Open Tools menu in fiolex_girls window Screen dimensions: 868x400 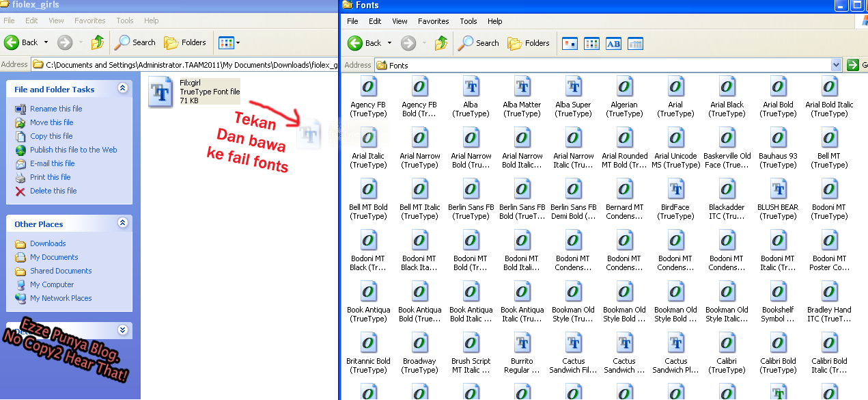(125, 21)
